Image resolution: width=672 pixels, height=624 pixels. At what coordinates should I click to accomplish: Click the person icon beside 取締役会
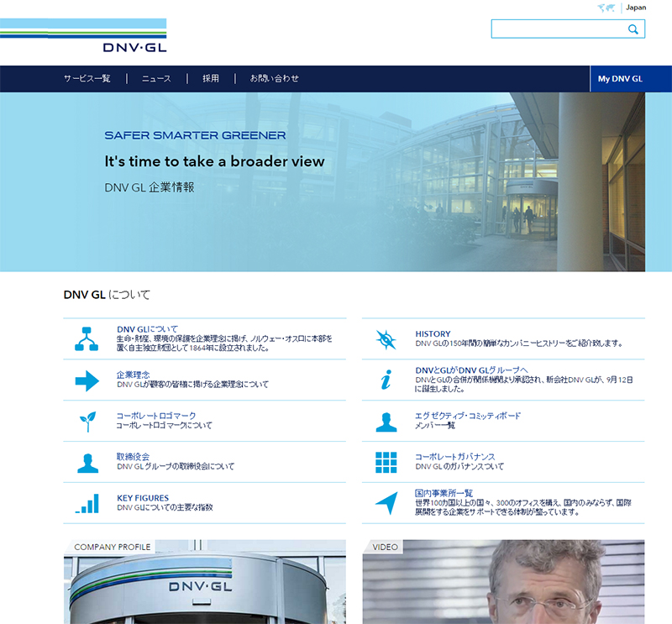pos(87,464)
